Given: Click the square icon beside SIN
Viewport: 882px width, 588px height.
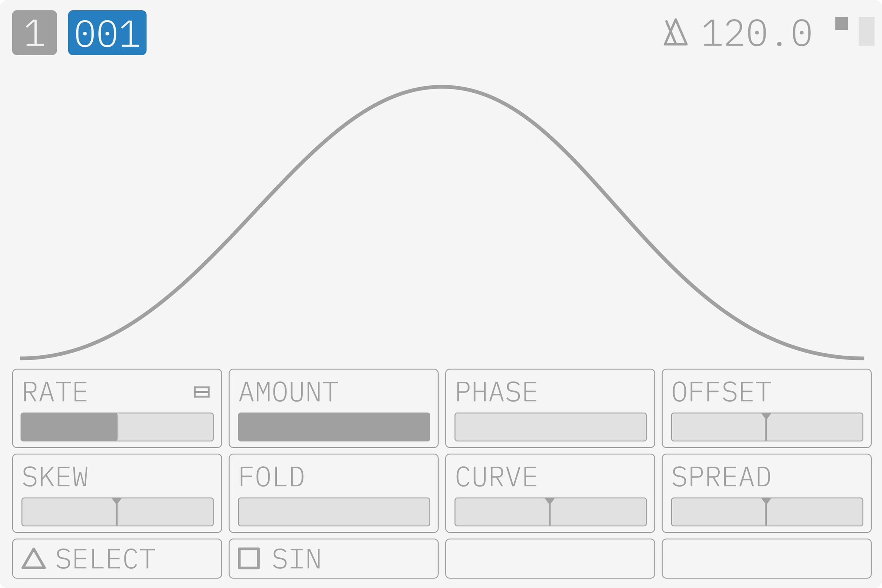Looking at the screenshot, I should [x=249, y=559].
